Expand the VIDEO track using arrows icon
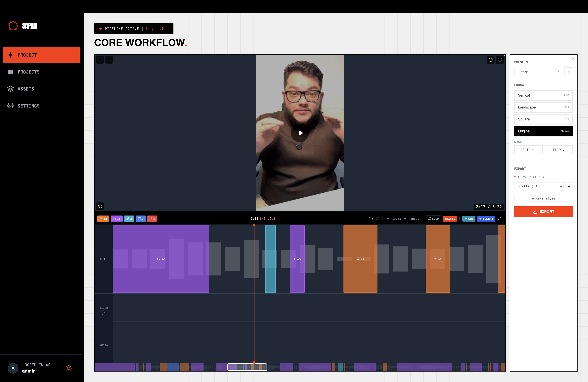Viewport: 588px width, 382px height. [104, 313]
